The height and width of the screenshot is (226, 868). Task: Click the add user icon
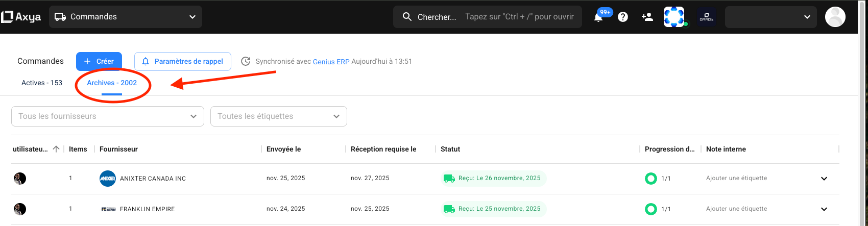tap(647, 17)
